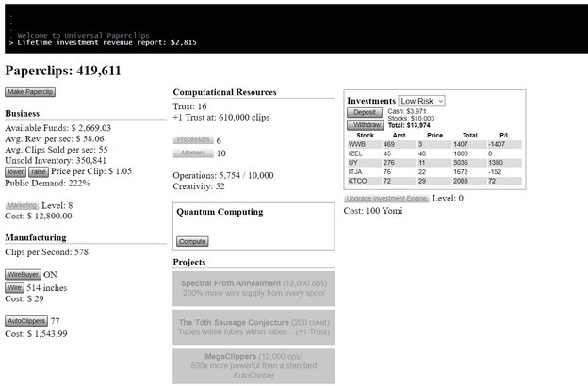The width and height of the screenshot is (588, 386).
Task: Select Spectral Froth Annealment project
Action: (253, 288)
